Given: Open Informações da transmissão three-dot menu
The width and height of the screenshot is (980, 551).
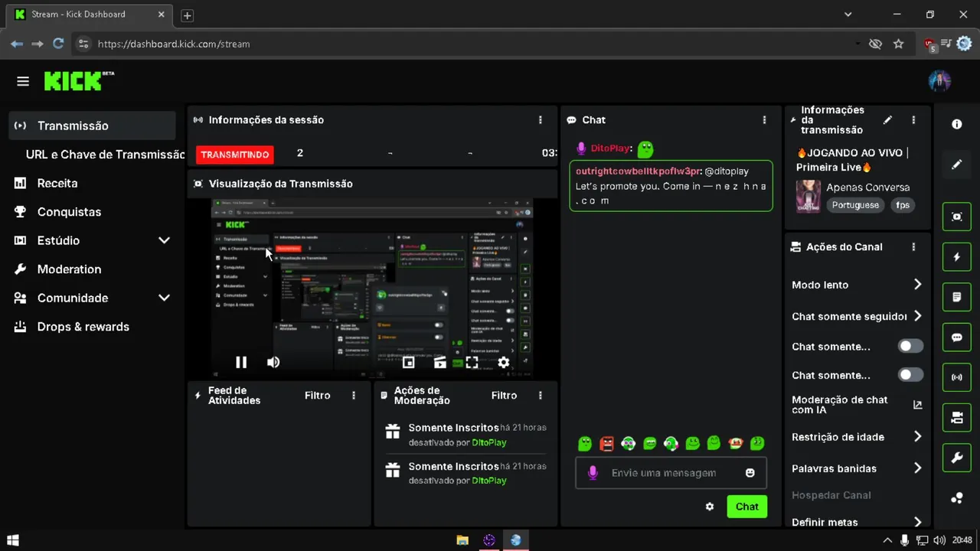Looking at the screenshot, I should [913, 120].
